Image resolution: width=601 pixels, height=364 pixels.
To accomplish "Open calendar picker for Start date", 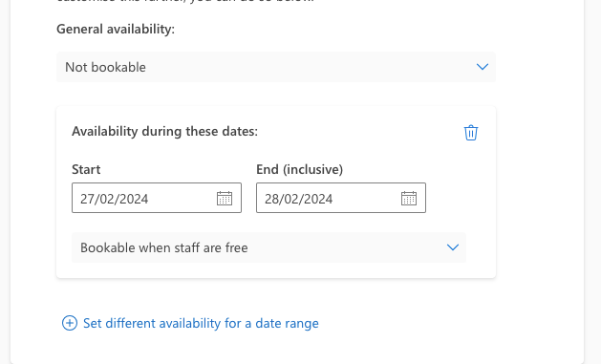I will [x=225, y=198].
